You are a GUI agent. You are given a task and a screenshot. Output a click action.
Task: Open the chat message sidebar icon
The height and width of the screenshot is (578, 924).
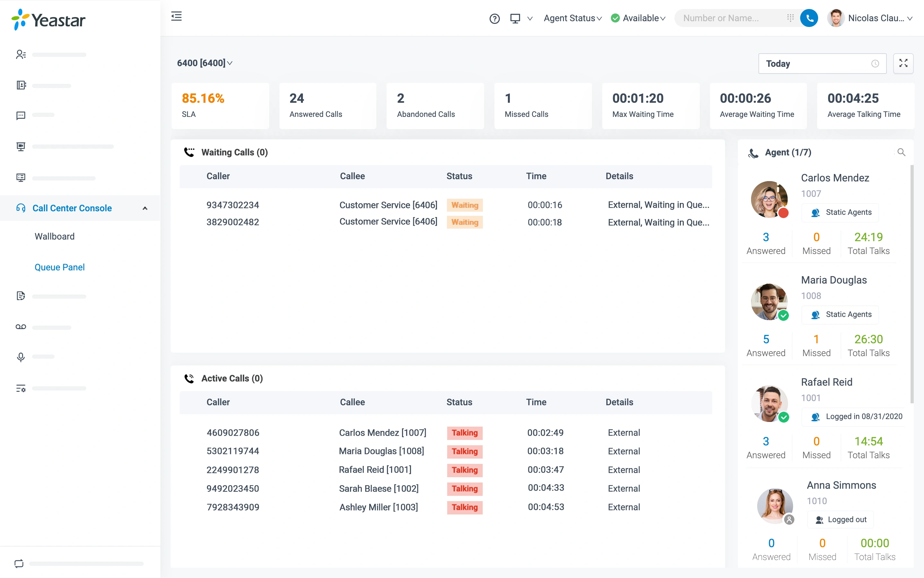(x=21, y=115)
